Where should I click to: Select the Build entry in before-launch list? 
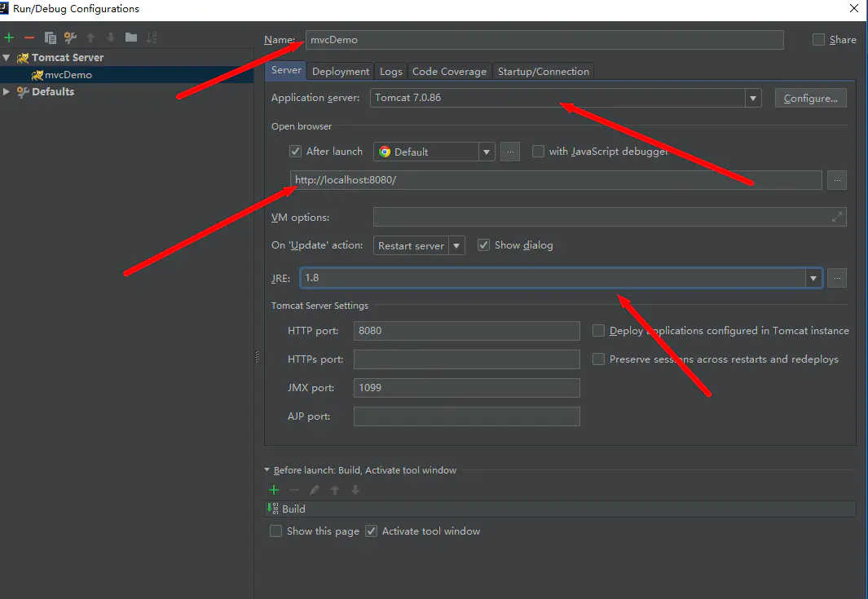[x=560, y=509]
